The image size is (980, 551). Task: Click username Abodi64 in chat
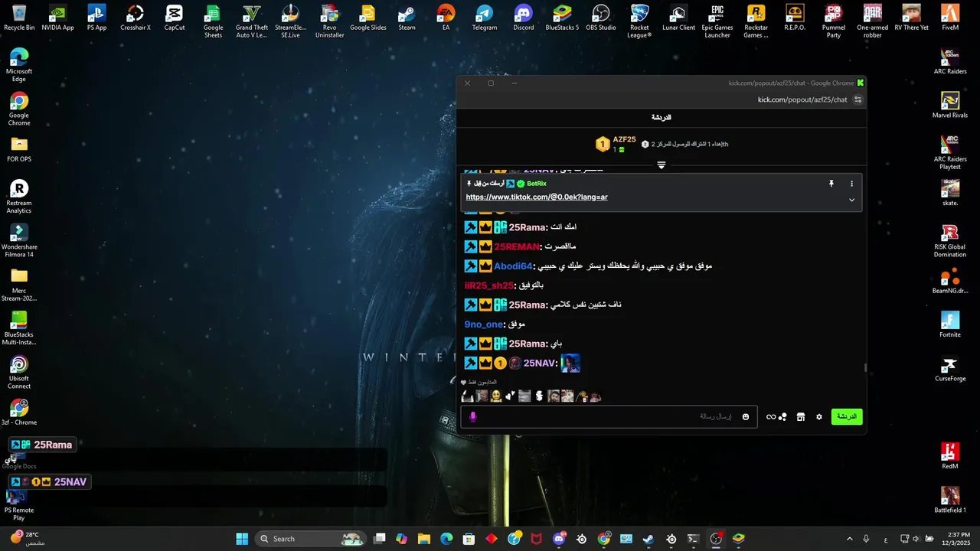pyautogui.click(x=513, y=266)
